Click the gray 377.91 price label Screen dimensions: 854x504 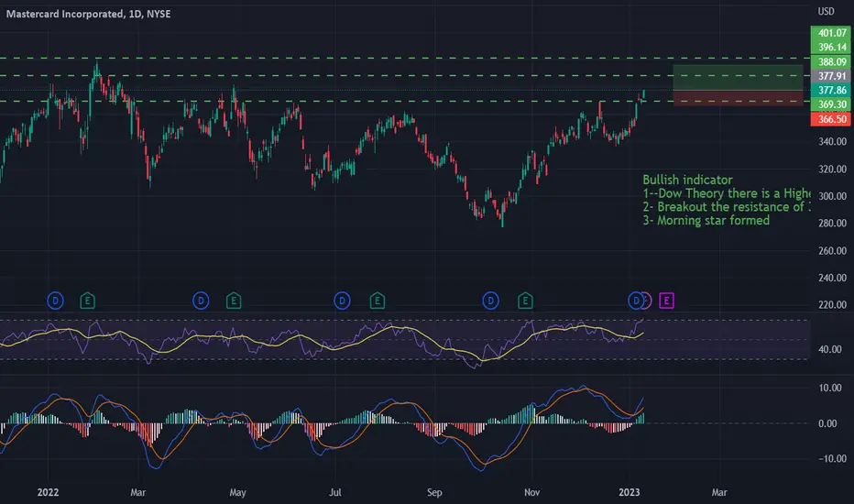pyautogui.click(x=831, y=76)
